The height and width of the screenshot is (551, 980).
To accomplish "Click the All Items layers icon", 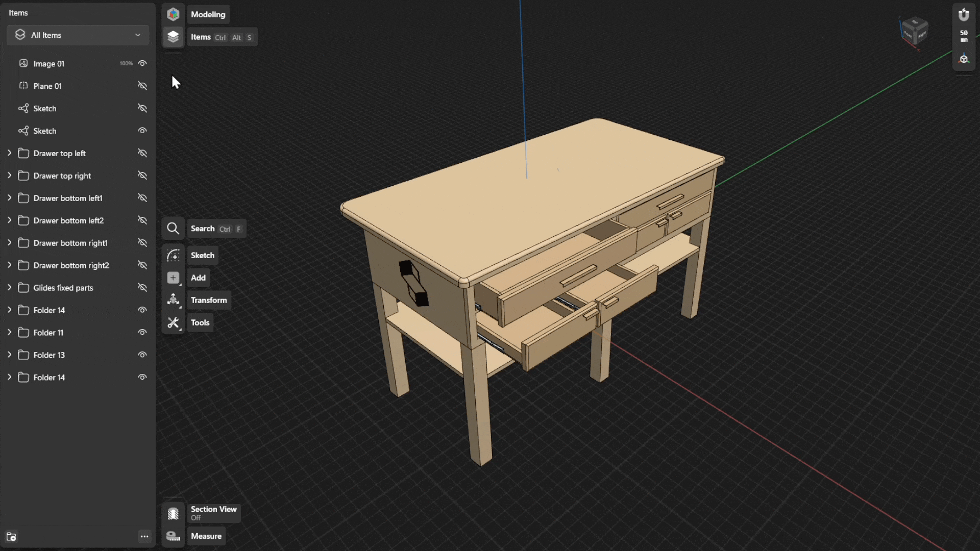I will 20,35.
